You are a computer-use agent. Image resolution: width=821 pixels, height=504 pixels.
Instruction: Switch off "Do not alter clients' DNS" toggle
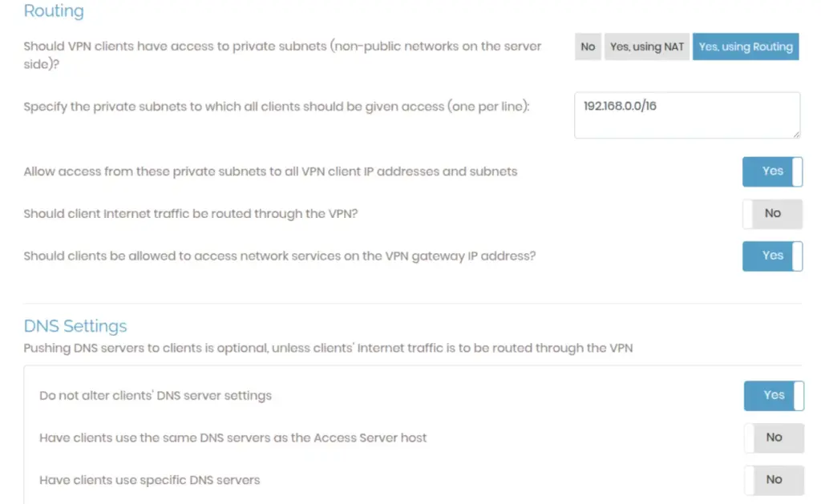774,396
